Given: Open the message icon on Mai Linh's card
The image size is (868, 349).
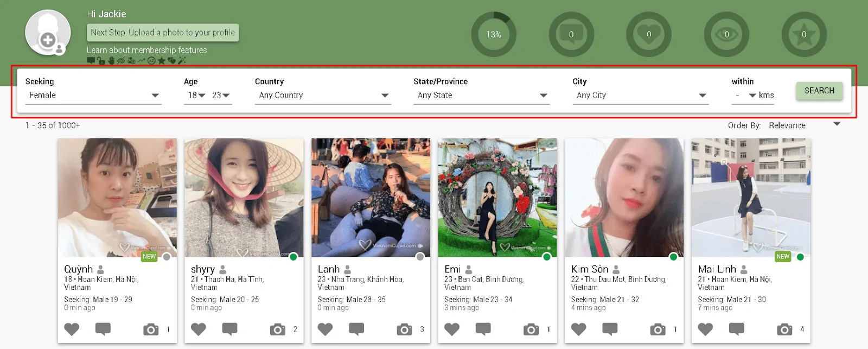Looking at the screenshot, I should coord(737,329).
